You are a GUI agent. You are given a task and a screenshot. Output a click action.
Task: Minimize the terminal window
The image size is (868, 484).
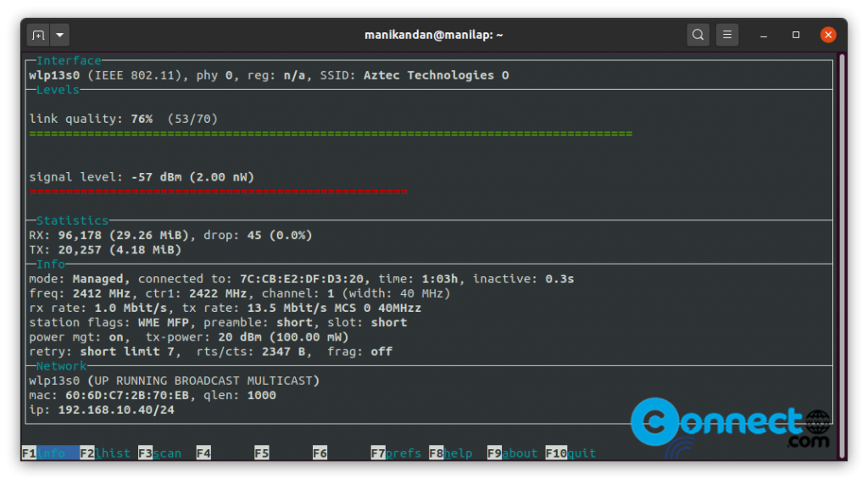click(765, 35)
